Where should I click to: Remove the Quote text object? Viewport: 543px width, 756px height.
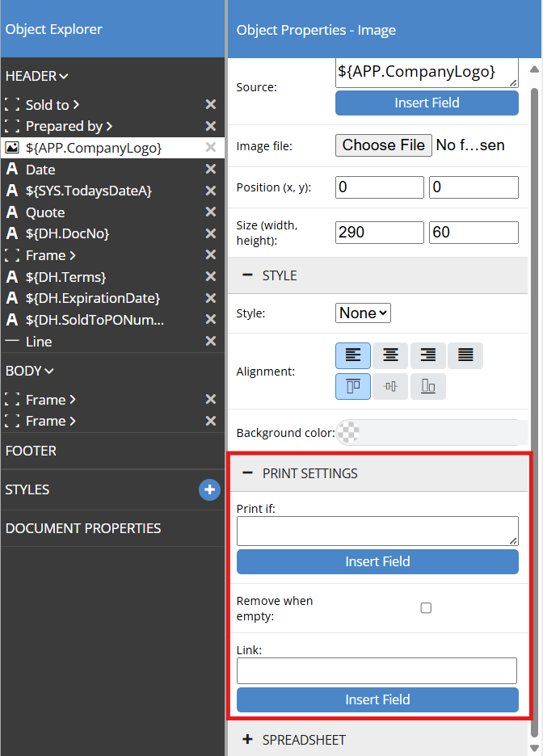click(210, 212)
